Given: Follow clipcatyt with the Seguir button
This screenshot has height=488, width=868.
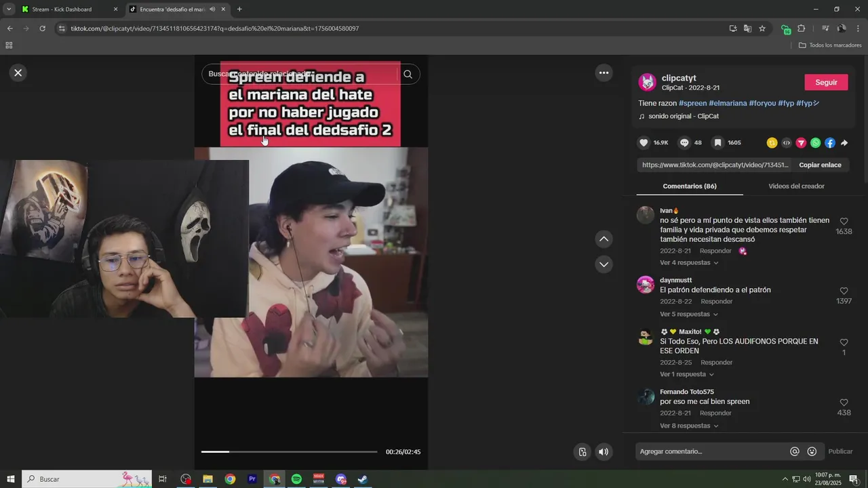Looking at the screenshot, I should click(x=826, y=82).
